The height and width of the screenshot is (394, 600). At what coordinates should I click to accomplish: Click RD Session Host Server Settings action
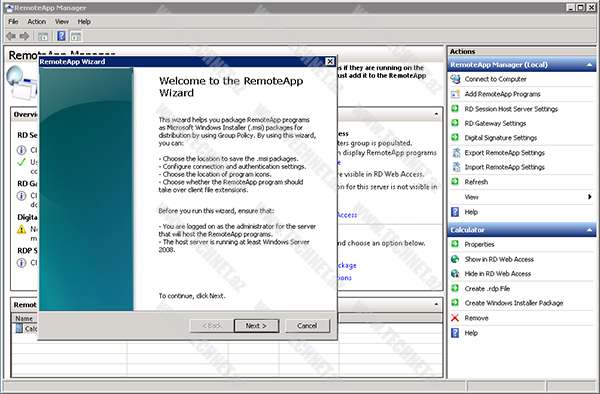[x=511, y=109]
